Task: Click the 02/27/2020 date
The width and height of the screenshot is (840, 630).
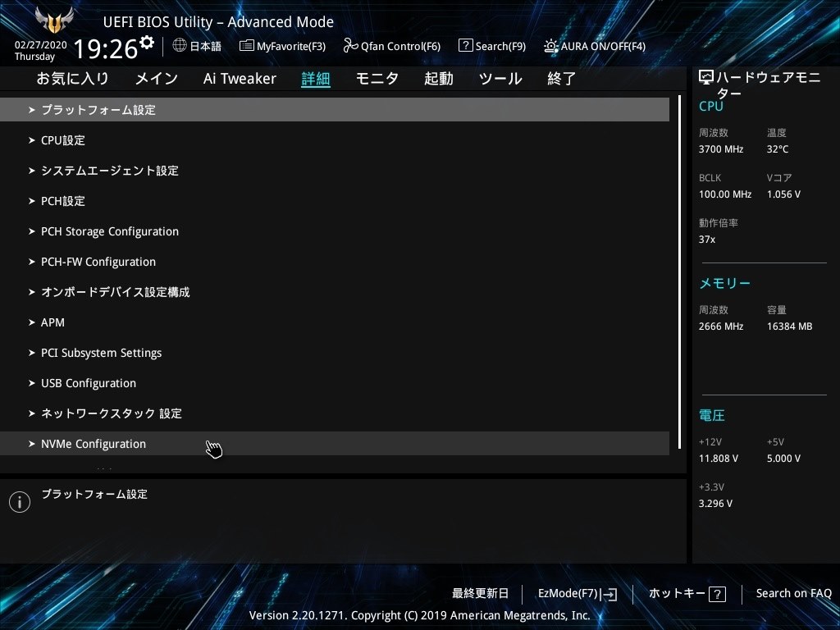Action: tap(41, 45)
